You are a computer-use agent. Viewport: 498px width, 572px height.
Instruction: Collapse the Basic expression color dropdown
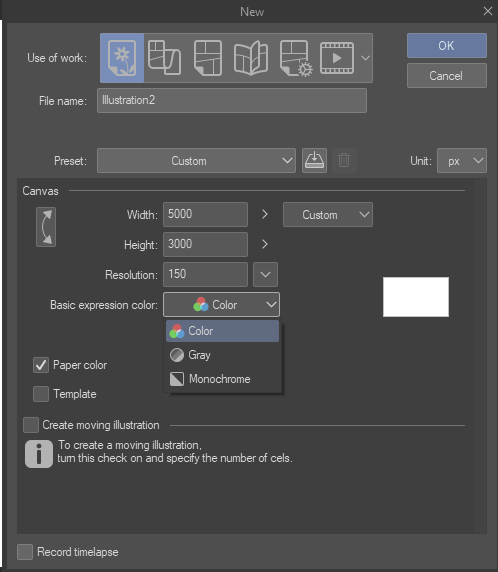[221, 304]
